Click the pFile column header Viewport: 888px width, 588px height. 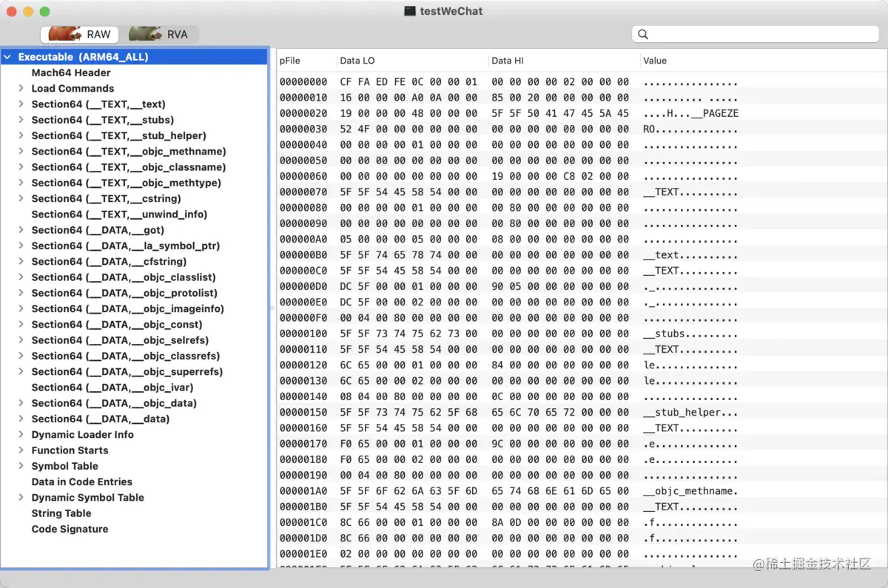[x=306, y=61]
